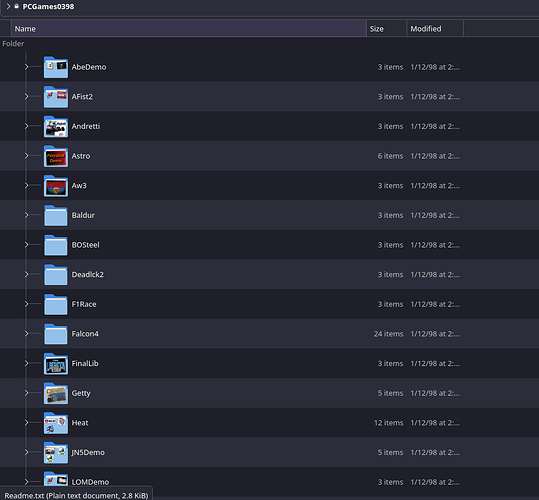Click the Falcon4 folder icon
Screen dimensions: 539x500
coord(56,334)
